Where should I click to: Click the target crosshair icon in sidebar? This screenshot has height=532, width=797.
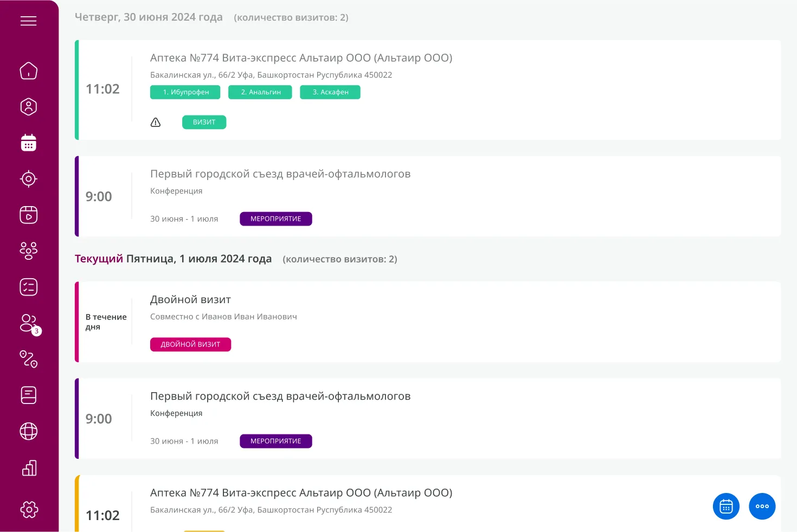coord(28,179)
